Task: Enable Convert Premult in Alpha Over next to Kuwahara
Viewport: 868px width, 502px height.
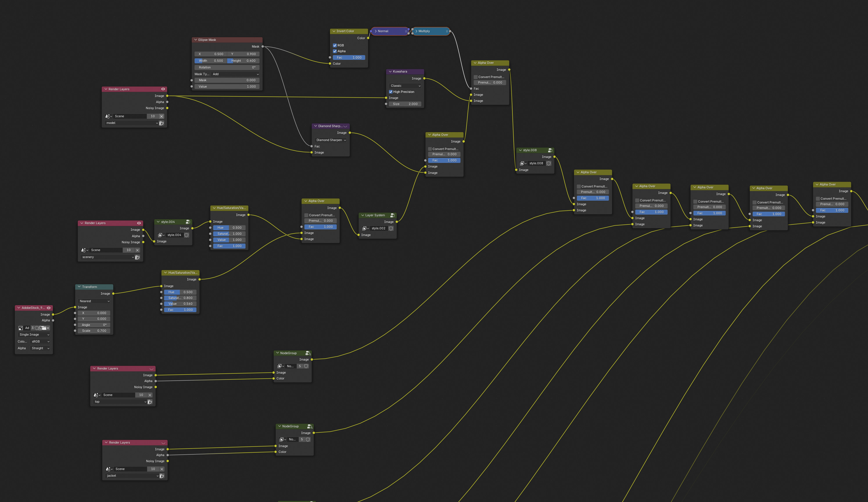Action: [x=476, y=77]
